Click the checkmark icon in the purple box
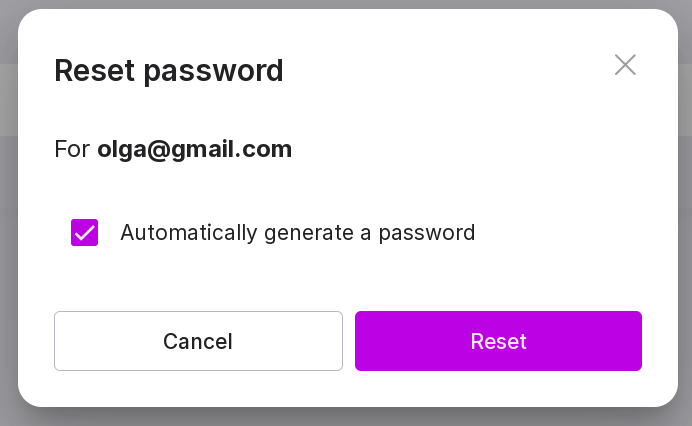692x426 pixels. click(x=85, y=233)
